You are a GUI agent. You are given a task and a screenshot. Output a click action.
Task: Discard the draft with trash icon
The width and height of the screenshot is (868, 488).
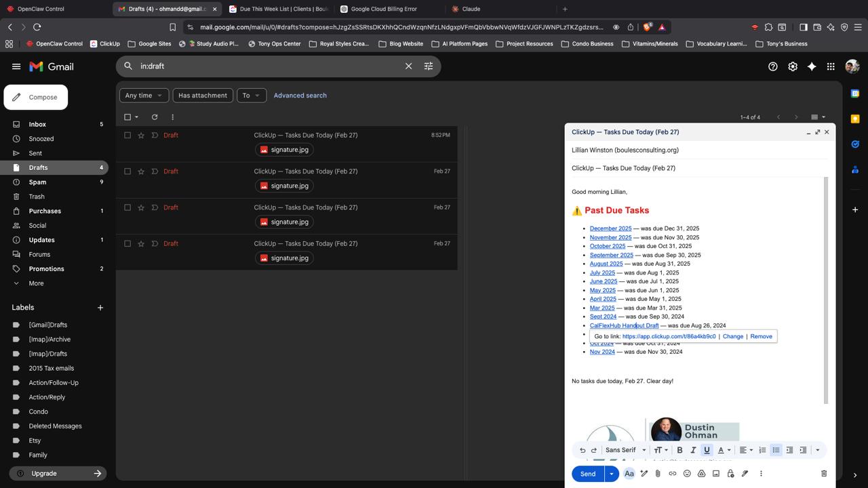[824, 474]
